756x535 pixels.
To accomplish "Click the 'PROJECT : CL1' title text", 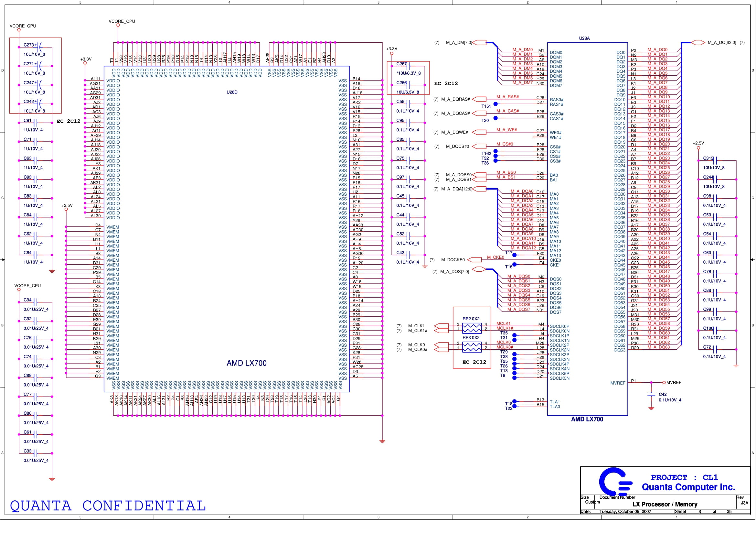I will click(x=684, y=477).
